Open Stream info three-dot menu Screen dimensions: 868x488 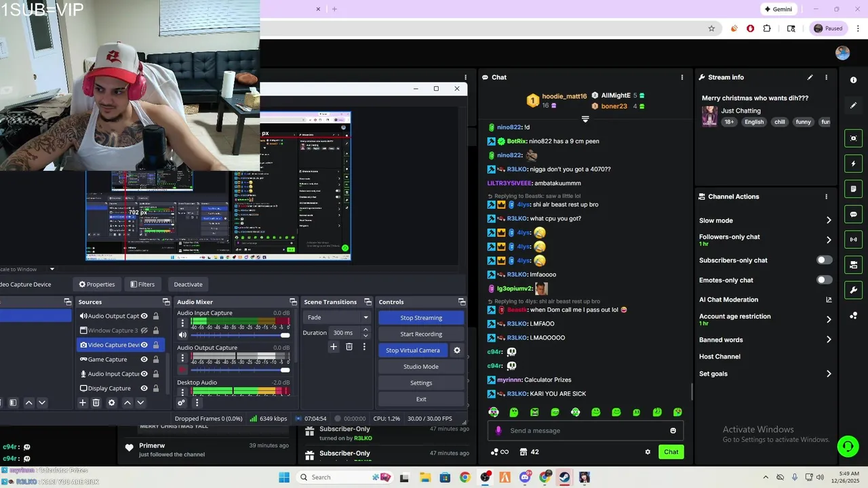(826, 77)
